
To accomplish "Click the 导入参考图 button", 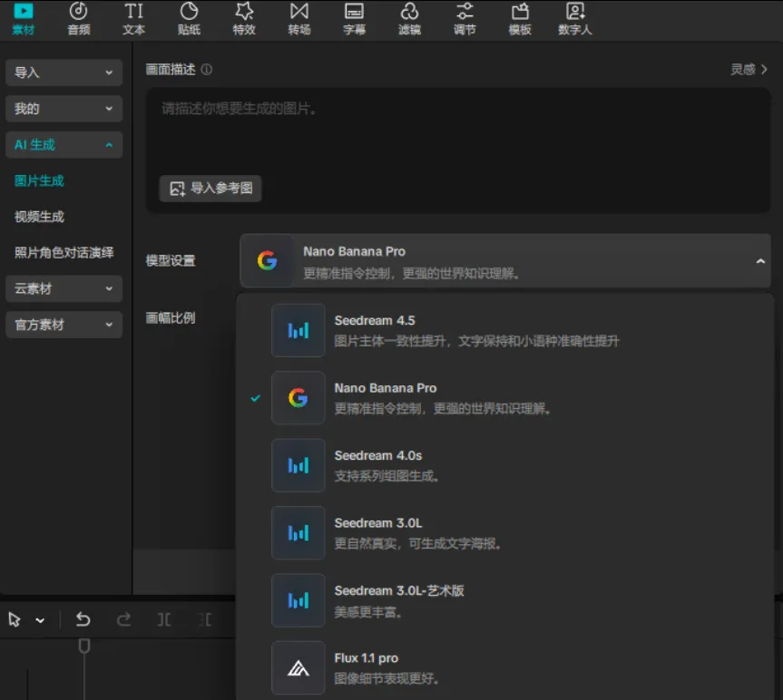I will pos(210,189).
